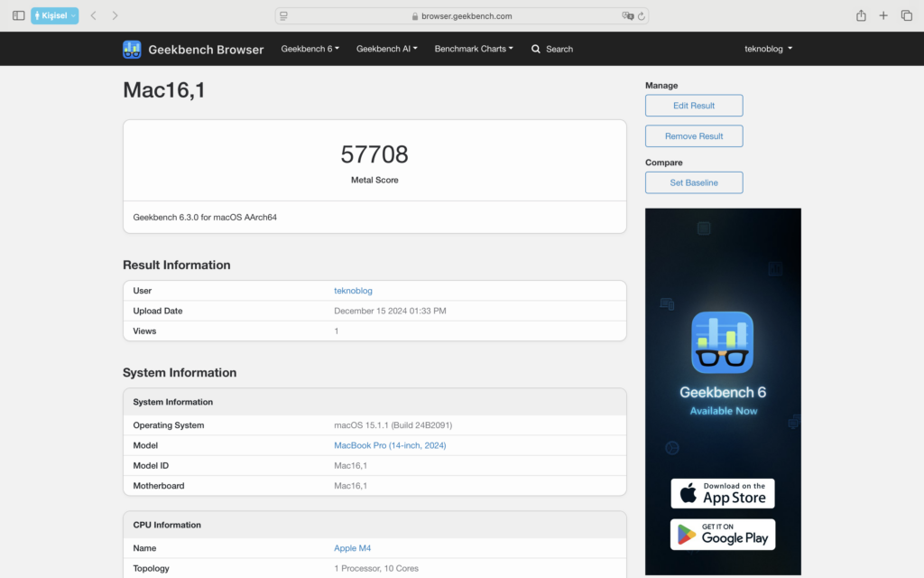Click the translate icon in address bar
924x578 pixels.
point(627,16)
